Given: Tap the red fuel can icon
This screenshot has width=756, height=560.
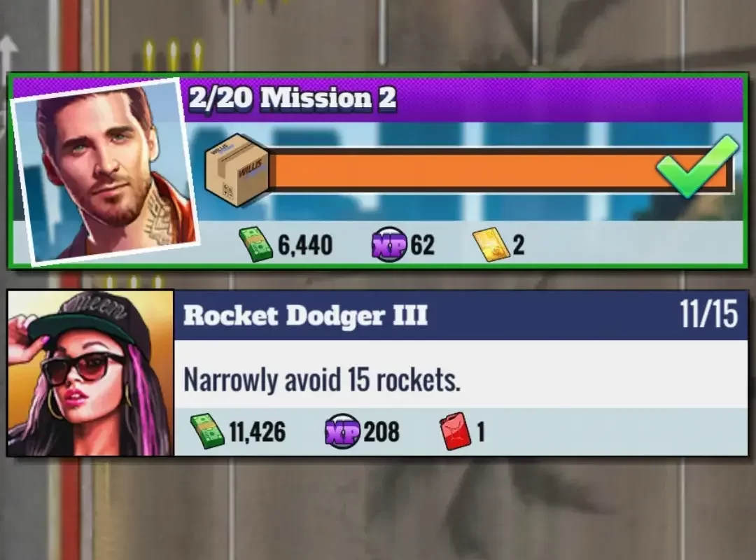Looking at the screenshot, I should click(x=455, y=431).
